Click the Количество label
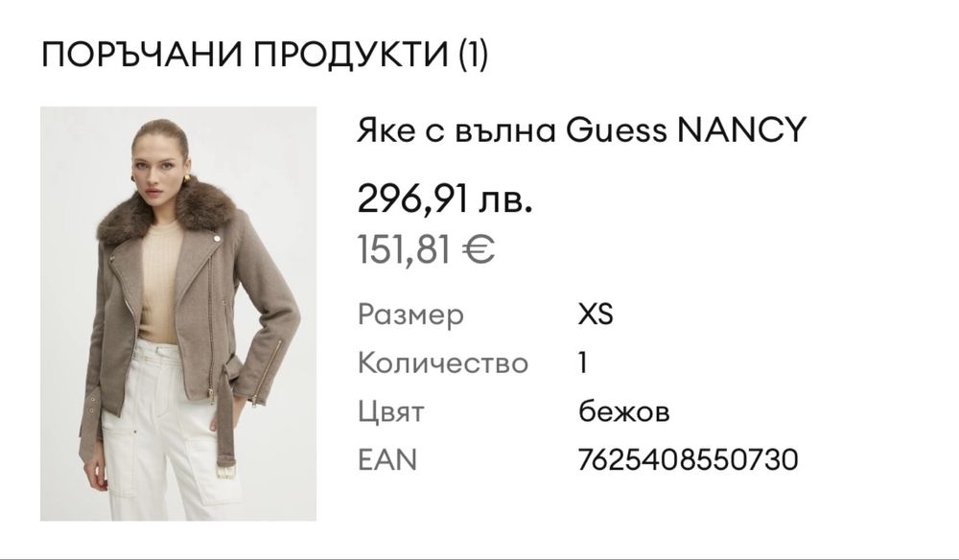Image resolution: width=959 pixels, height=560 pixels. (442, 363)
